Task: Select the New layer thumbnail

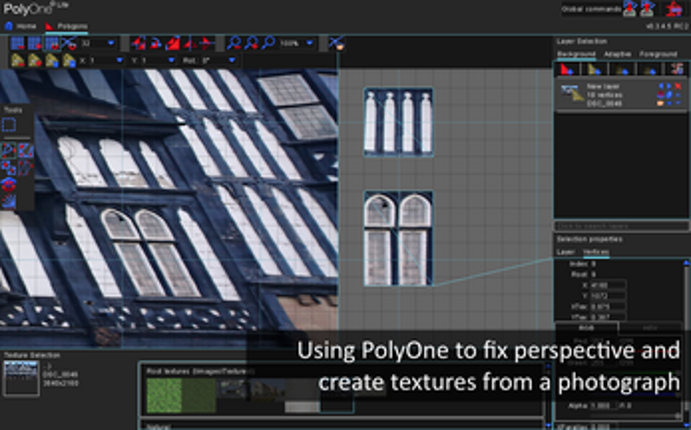Action: [572, 94]
